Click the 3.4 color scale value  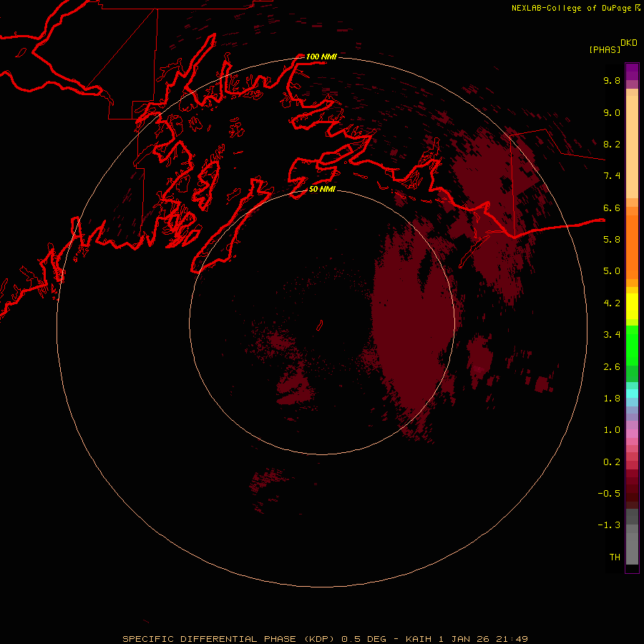(612, 335)
